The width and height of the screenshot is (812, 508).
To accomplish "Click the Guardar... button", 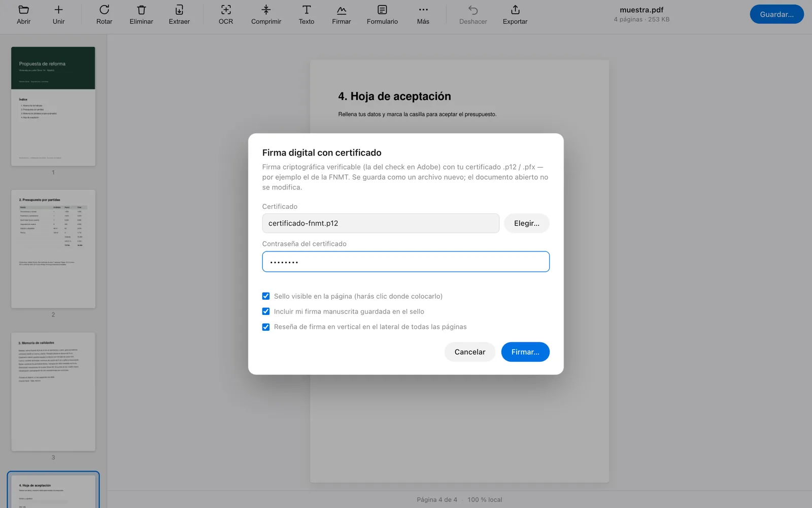I will [x=776, y=14].
